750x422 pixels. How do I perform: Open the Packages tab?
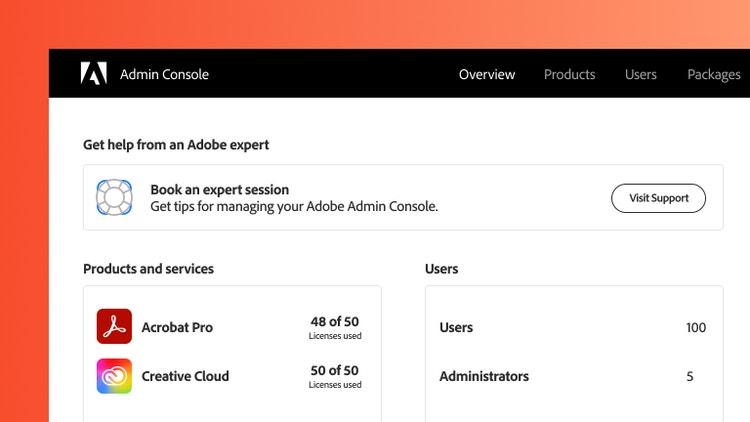tap(714, 75)
